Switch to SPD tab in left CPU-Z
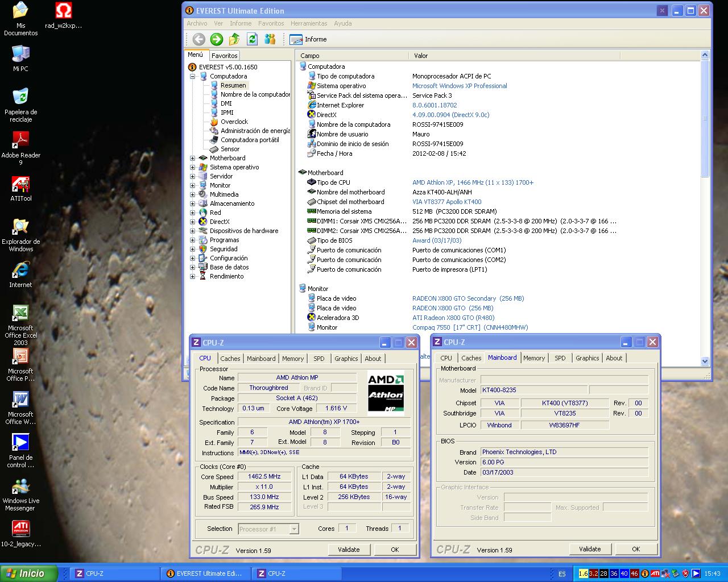 point(319,359)
